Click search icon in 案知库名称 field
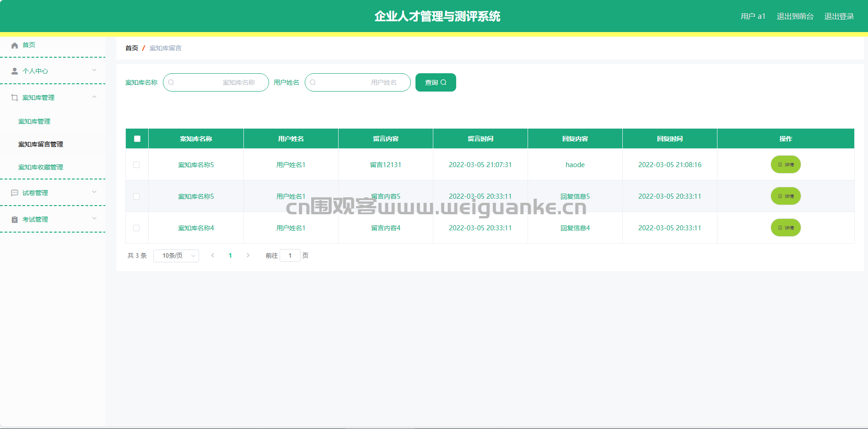This screenshot has height=429, width=868. [171, 82]
